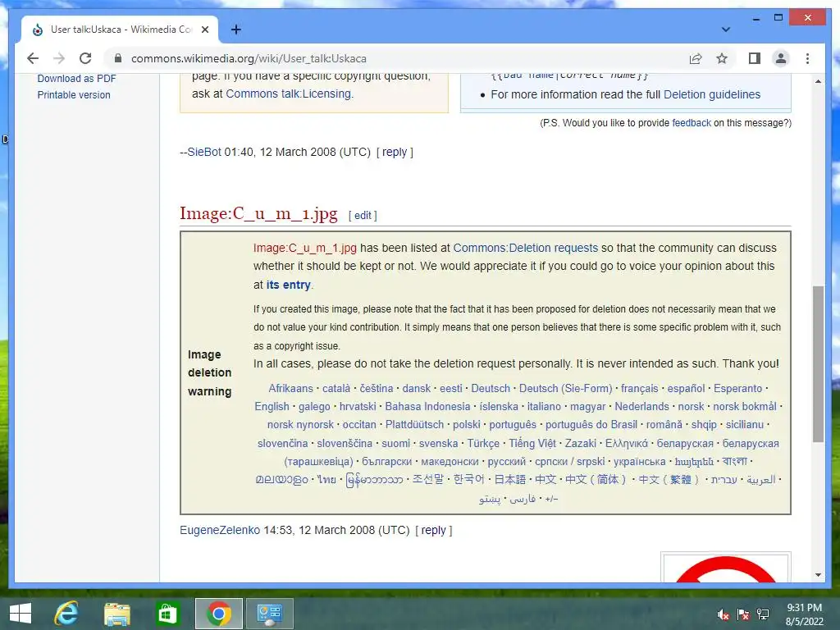Screen dimensions: 840x630
Task: Select the User talk:Uskaca tab
Action: [x=120, y=30]
